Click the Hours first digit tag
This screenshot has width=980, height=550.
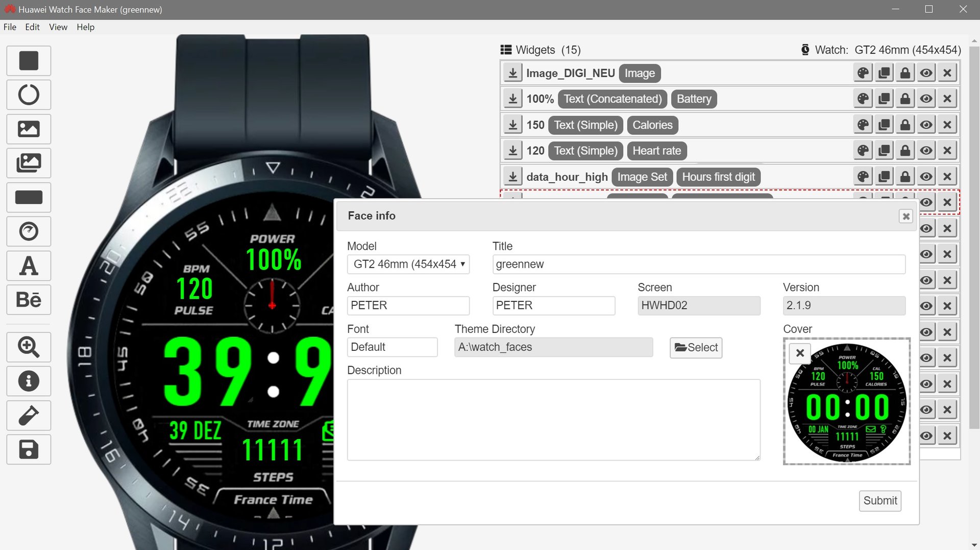click(x=719, y=177)
